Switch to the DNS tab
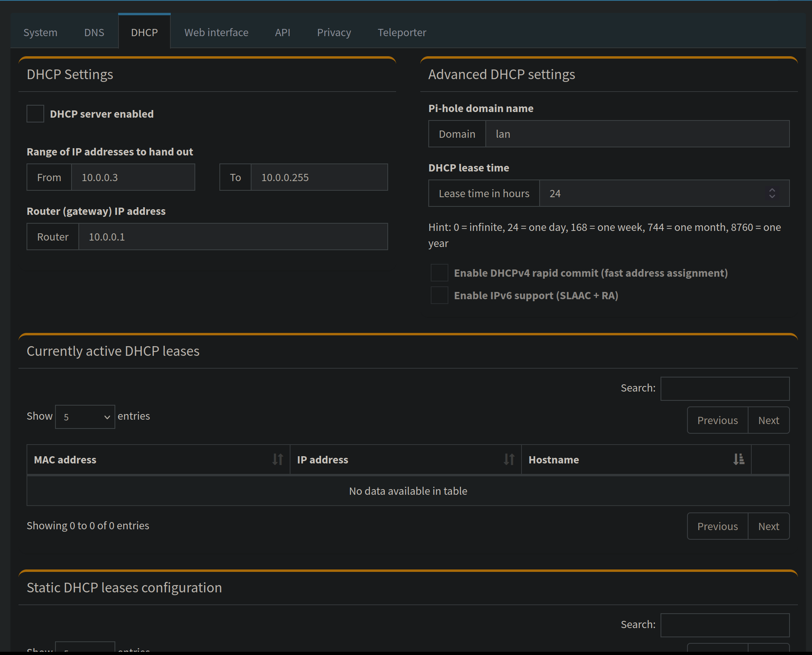812x655 pixels. pyautogui.click(x=94, y=32)
